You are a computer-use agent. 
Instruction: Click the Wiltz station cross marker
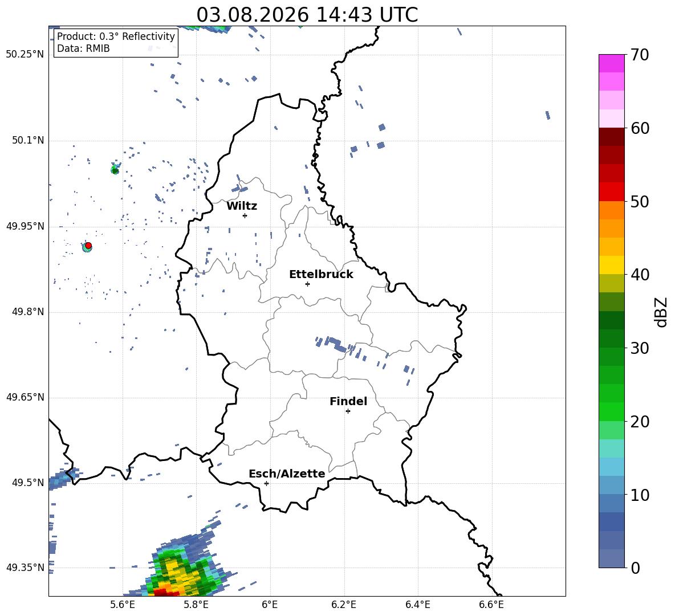click(x=245, y=215)
